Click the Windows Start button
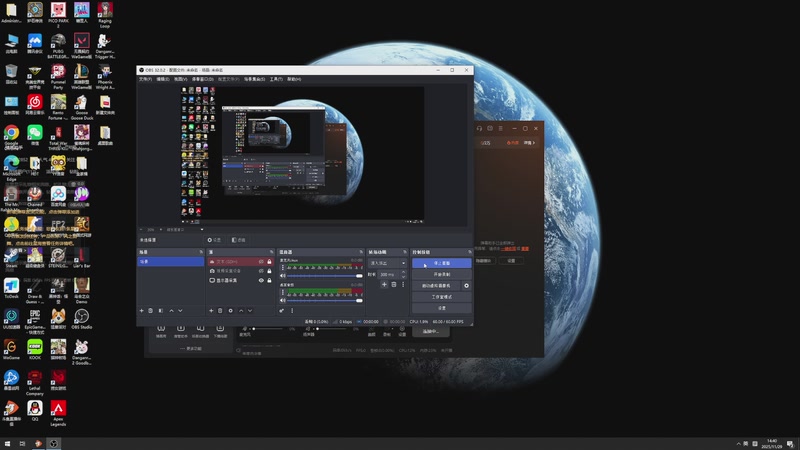The height and width of the screenshot is (450, 800). [x=7, y=444]
